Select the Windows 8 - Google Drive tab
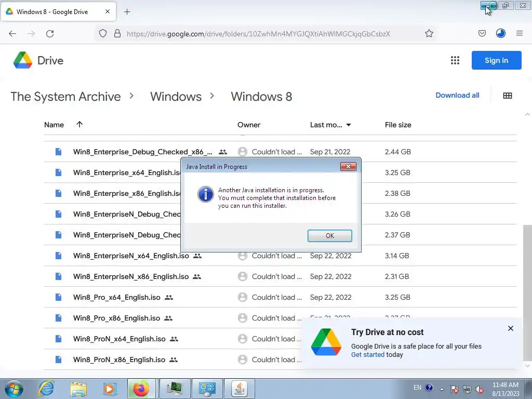 tap(59, 11)
